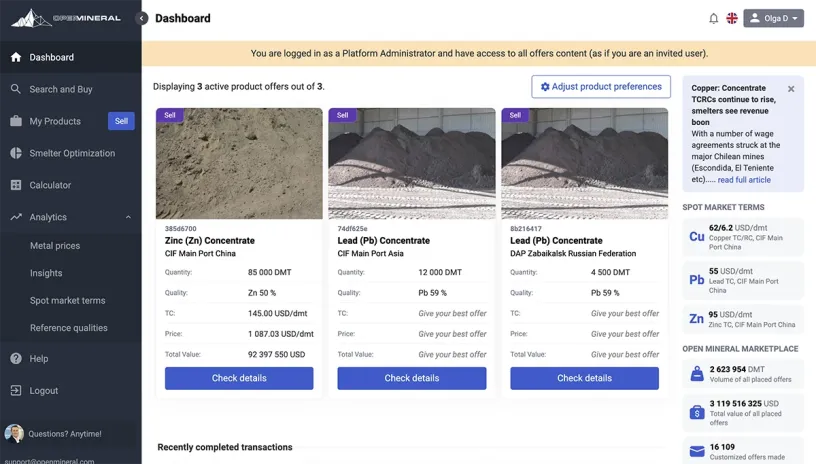Open Smelter Optimization page
816x464 pixels.
[72, 153]
